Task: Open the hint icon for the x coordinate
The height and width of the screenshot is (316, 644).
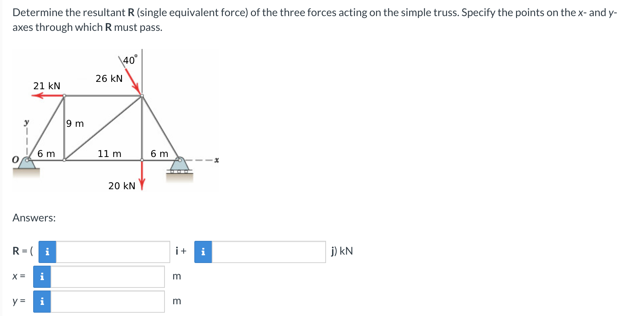Action: point(42,277)
